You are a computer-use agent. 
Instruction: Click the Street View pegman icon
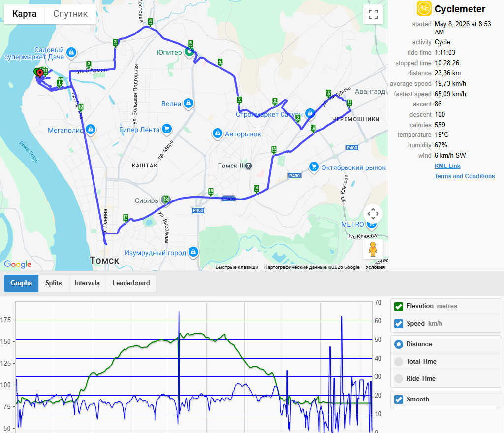pyautogui.click(x=373, y=249)
